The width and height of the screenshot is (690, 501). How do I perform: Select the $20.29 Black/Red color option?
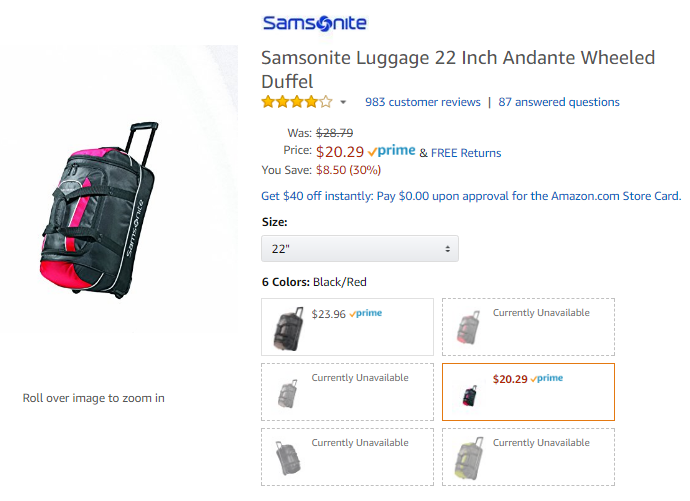click(x=528, y=392)
